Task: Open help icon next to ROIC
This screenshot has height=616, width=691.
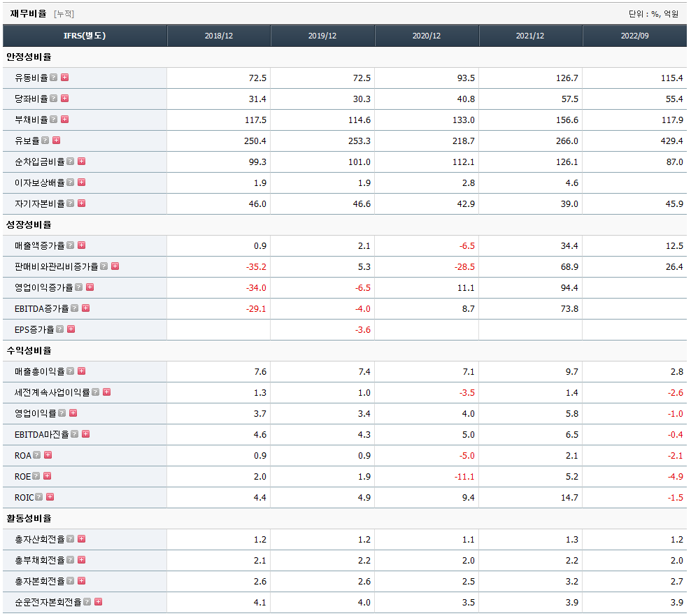Action: point(39,497)
